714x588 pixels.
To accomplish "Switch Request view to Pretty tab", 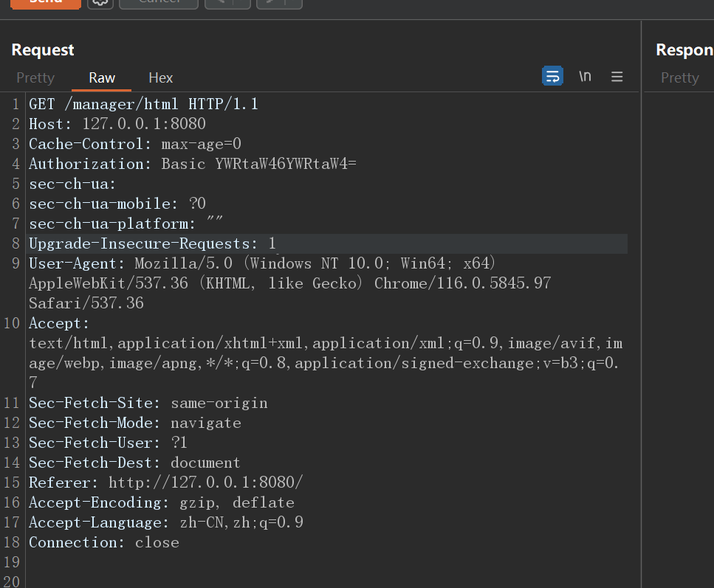I will pos(35,77).
